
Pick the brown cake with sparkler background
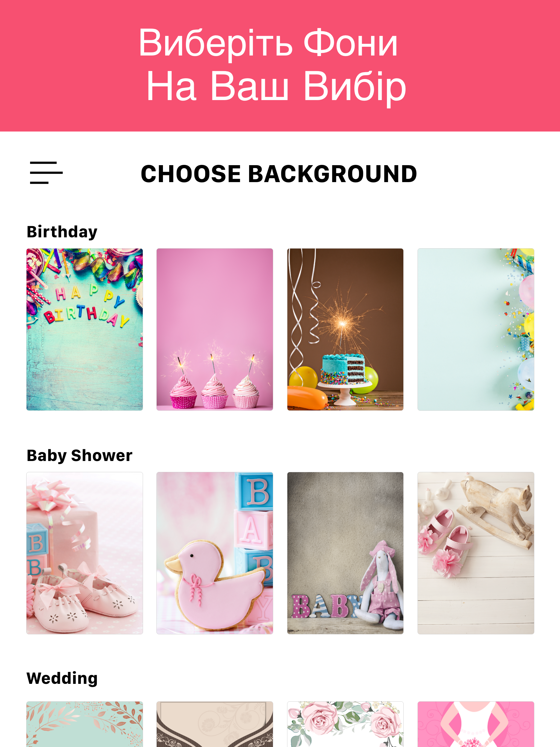pos(345,329)
